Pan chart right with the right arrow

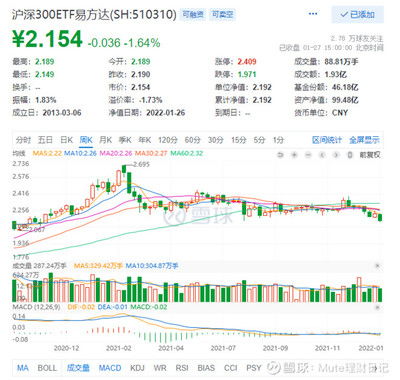pyautogui.click(x=336, y=155)
